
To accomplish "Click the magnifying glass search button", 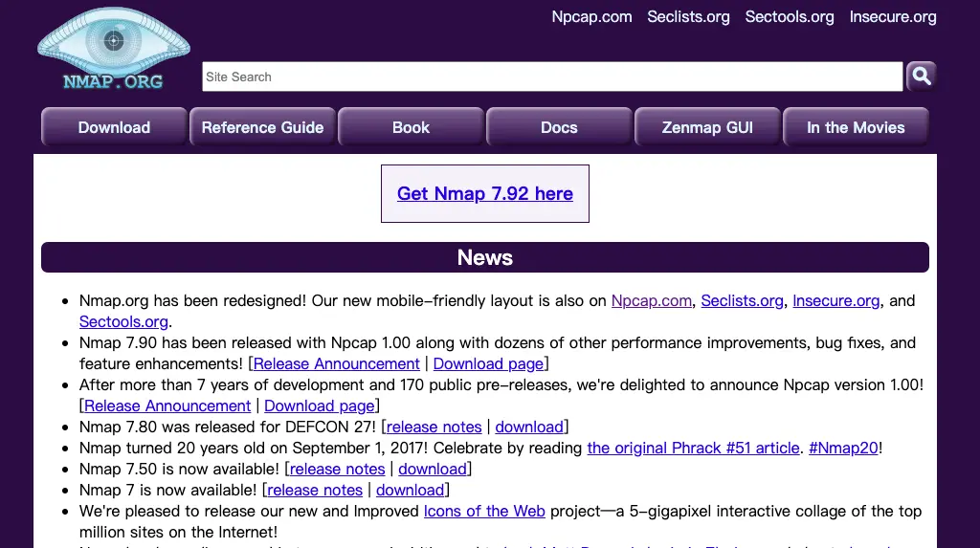I will (x=922, y=77).
